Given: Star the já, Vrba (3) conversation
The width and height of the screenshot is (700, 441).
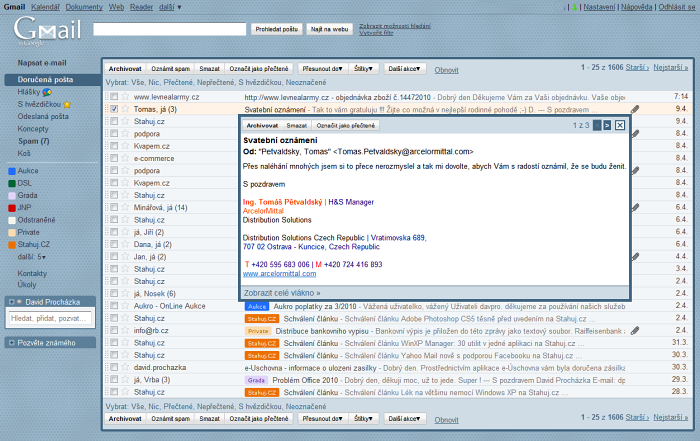Looking at the screenshot, I should [x=125, y=379].
